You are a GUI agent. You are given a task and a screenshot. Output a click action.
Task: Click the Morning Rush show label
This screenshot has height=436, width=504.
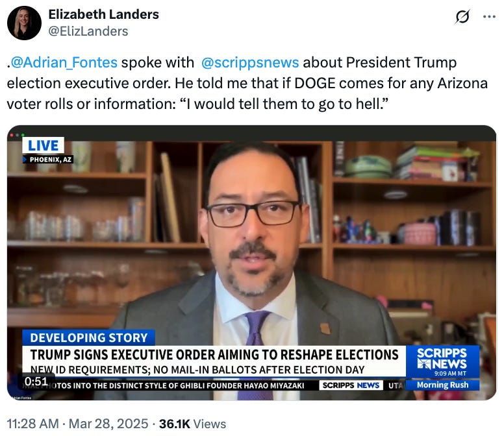tap(442, 385)
